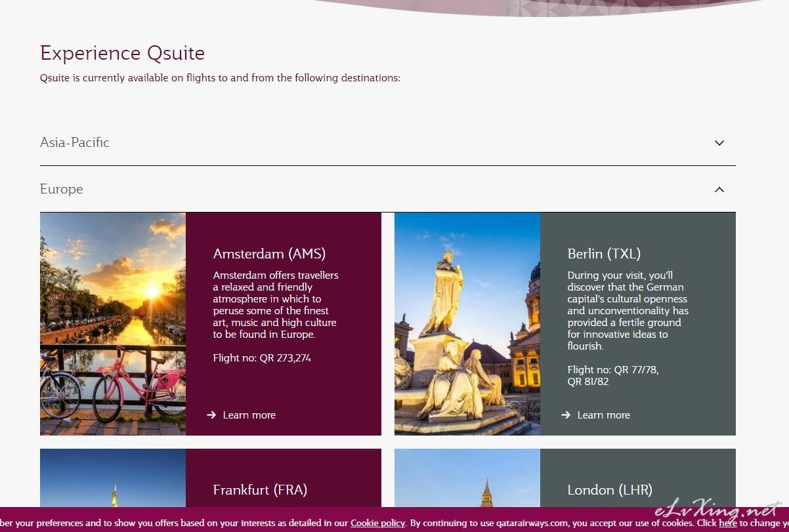789x532 pixels.
Task: Select the Amsterdam (AMS) card title
Action: (x=269, y=254)
